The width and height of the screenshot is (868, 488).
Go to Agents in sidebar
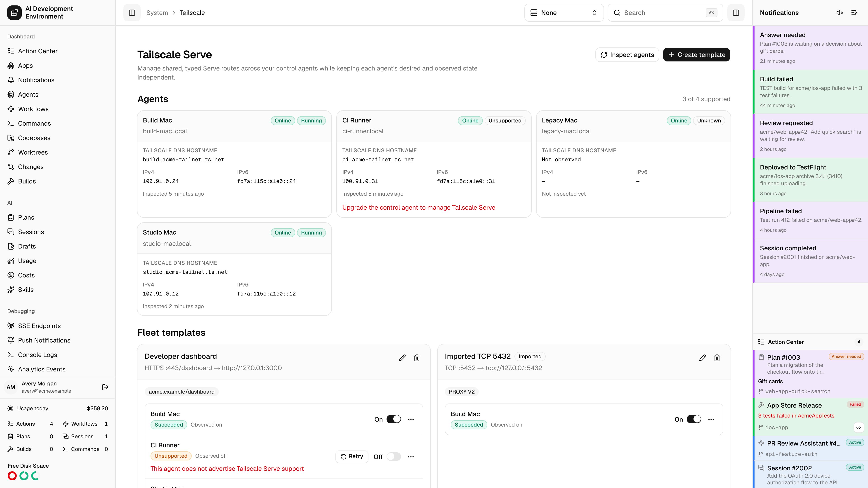(x=58, y=95)
